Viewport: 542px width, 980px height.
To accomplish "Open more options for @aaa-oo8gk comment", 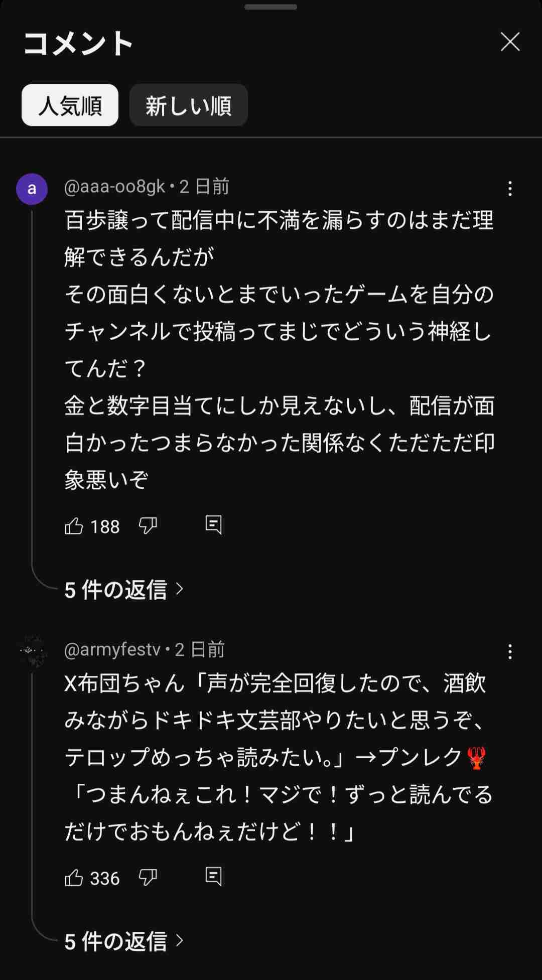I will [x=510, y=189].
